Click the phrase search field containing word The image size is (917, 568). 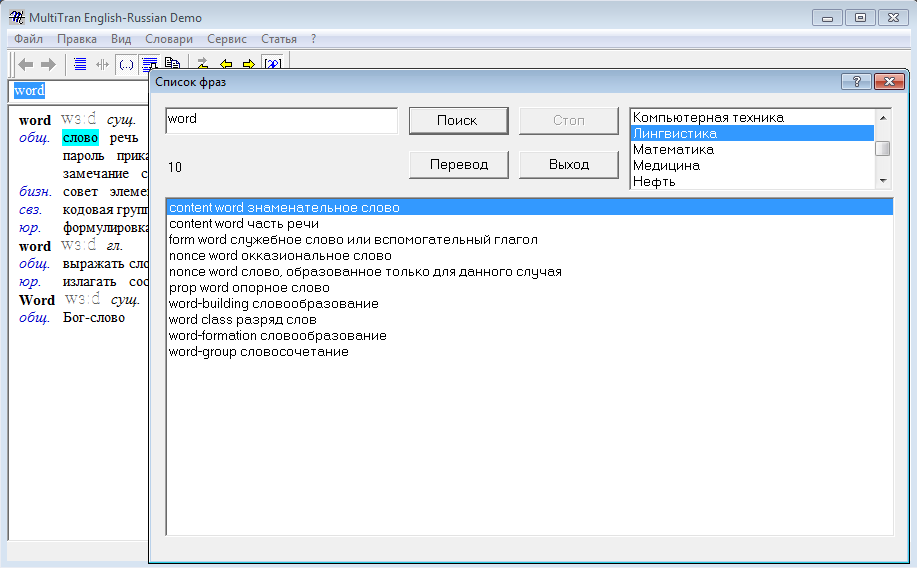click(x=281, y=121)
